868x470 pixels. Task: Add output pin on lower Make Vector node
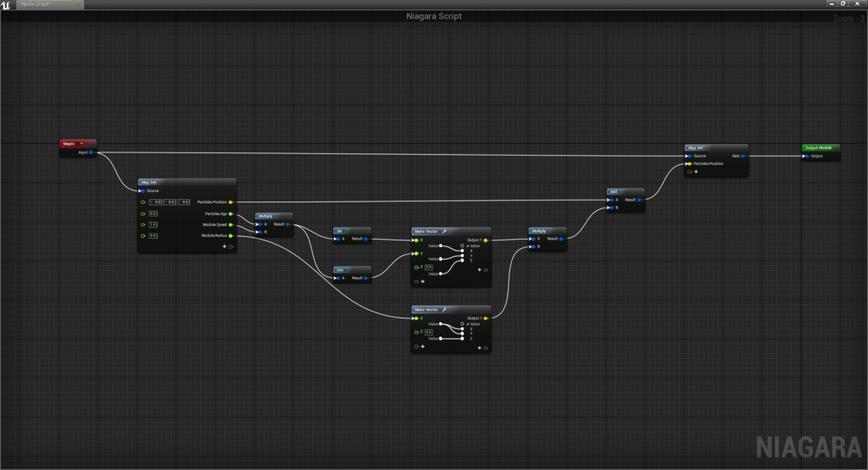tap(480, 348)
